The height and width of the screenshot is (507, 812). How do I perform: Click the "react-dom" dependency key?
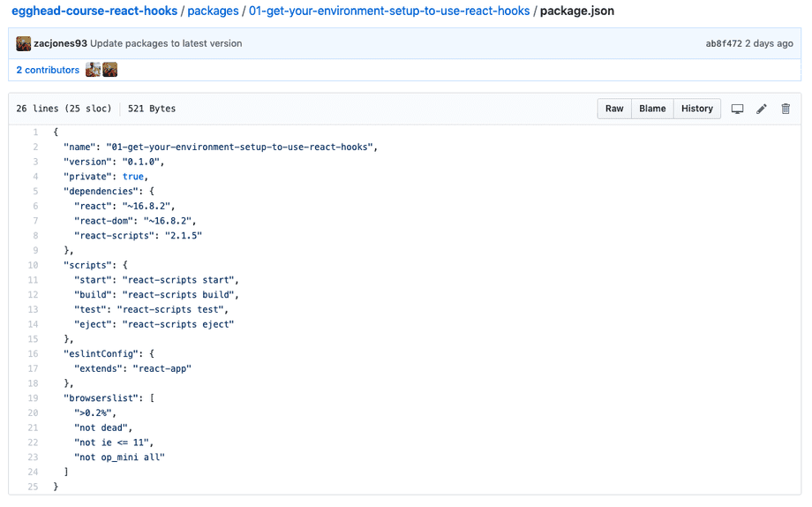pos(103,221)
